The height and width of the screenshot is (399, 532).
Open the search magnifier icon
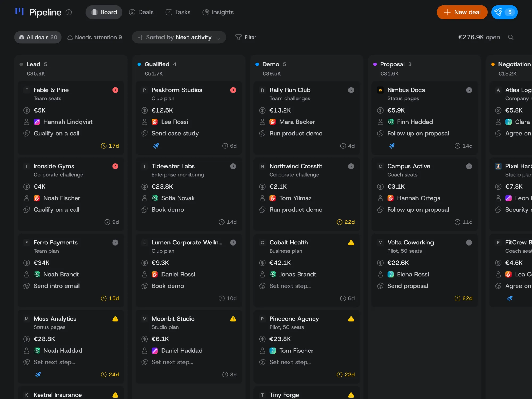click(510, 37)
